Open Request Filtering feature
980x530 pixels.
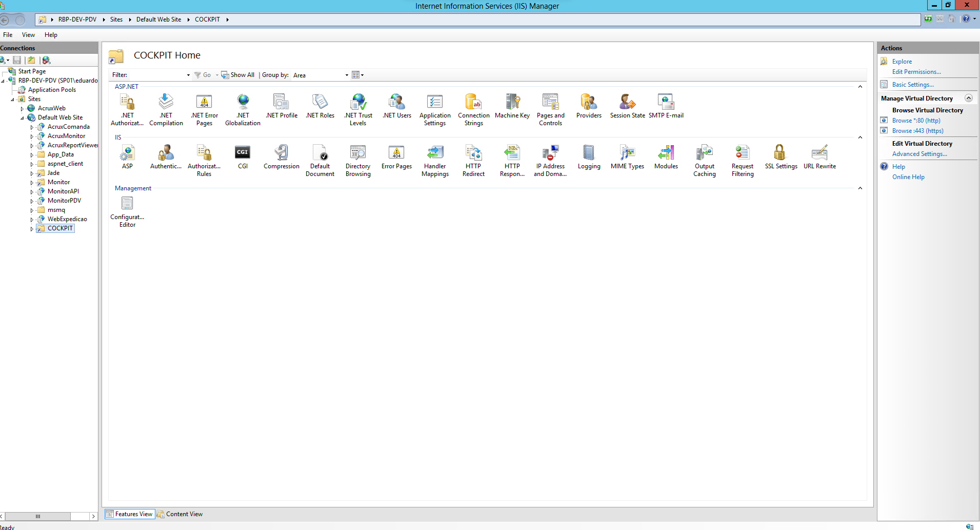pyautogui.click(x=743, y=161)
